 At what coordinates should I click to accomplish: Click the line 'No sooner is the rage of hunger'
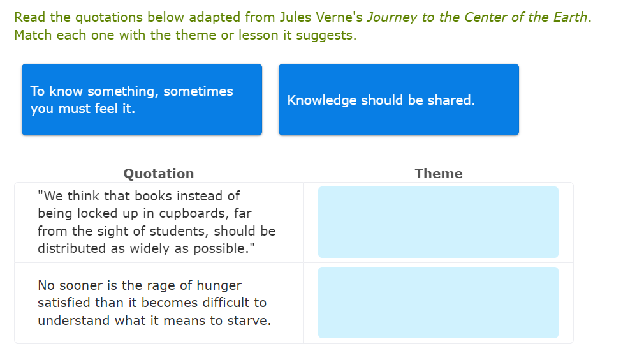point(140,285)
